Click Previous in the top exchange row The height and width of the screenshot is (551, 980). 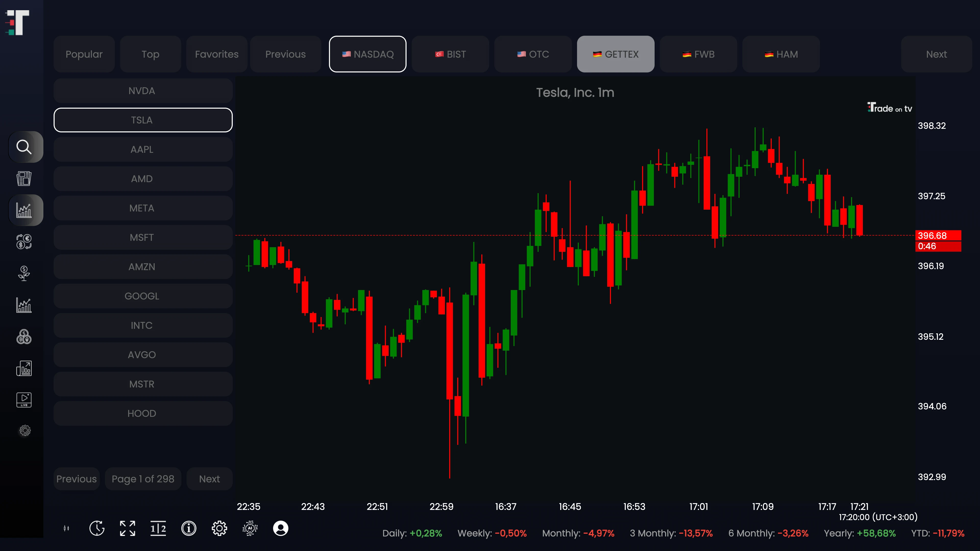(285, 54)
